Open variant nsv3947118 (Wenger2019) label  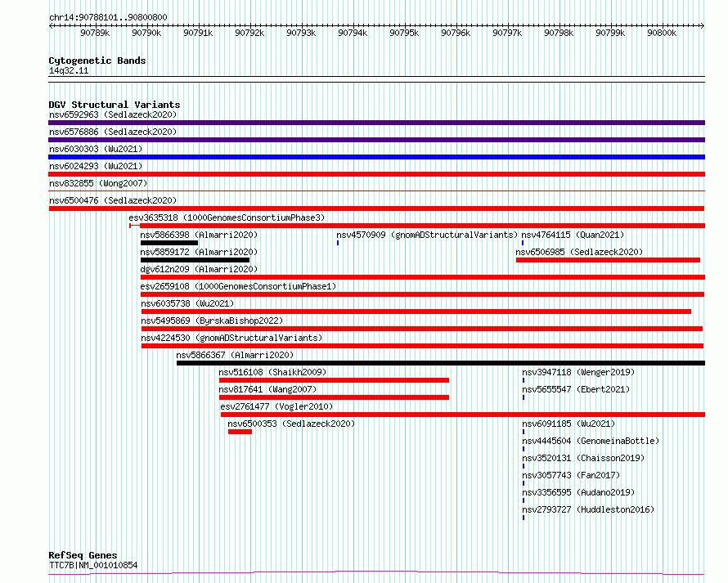pos(578,372)
